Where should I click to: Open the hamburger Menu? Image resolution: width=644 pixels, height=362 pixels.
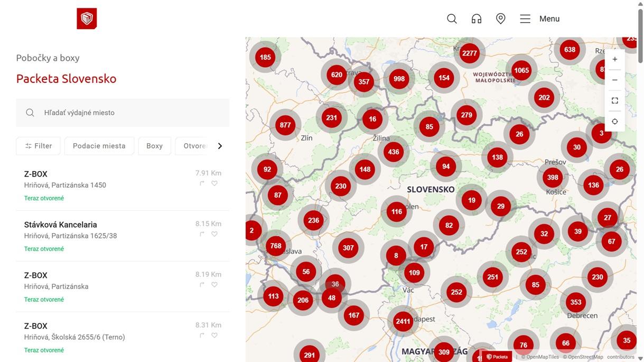pos(539,18)
